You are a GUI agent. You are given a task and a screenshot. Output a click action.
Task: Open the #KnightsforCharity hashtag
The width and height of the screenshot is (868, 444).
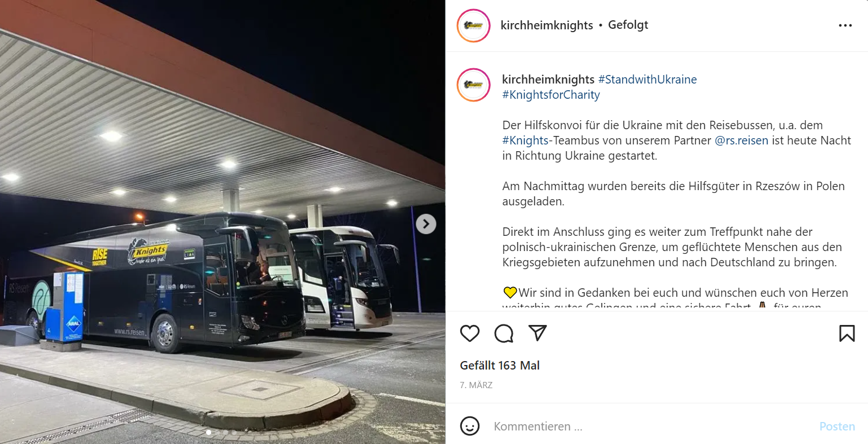[551, 95]
